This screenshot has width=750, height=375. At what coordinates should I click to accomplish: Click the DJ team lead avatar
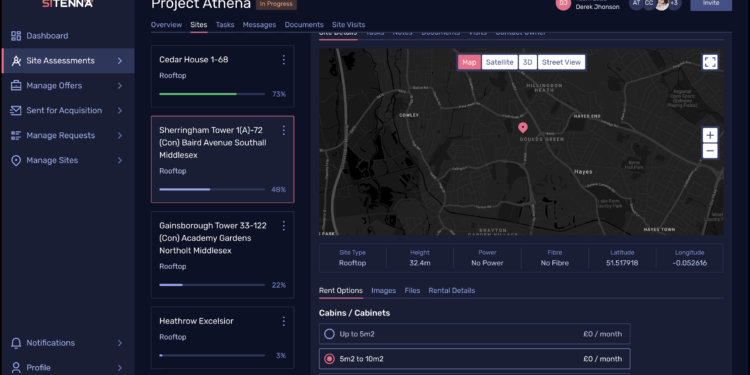563,4
